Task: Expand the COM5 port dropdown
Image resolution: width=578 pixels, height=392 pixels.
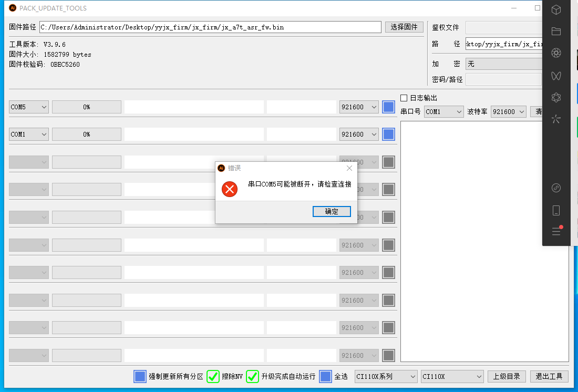Action: click(x=28, y=107)
